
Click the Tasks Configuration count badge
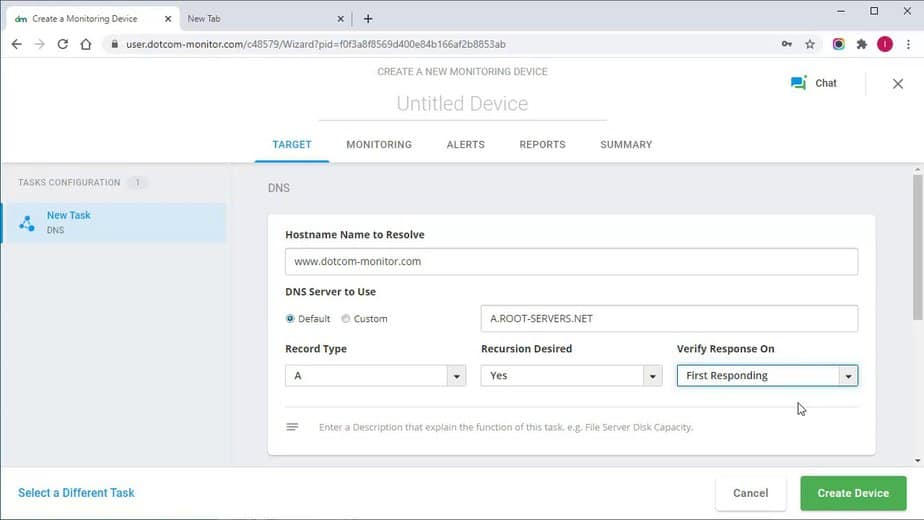click(x=137, y=182)
